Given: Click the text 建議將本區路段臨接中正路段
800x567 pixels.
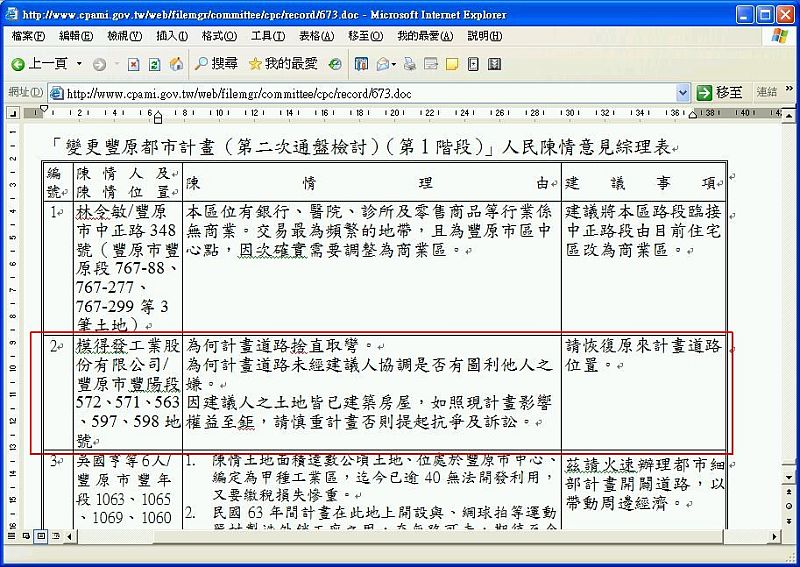Looking at the screenshot, I should (643, 221).
